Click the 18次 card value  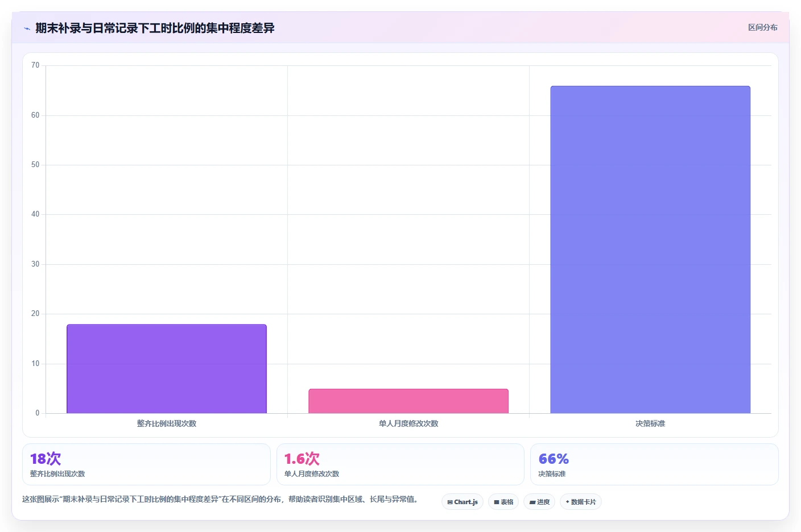pyautogui.click(x=46, y=459)
